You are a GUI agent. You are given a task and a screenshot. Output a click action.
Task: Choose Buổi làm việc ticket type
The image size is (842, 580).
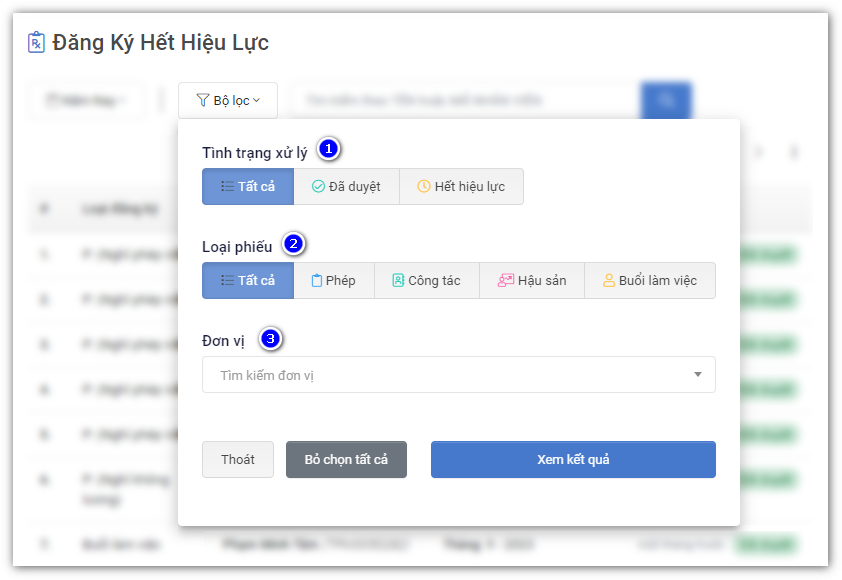650,281
